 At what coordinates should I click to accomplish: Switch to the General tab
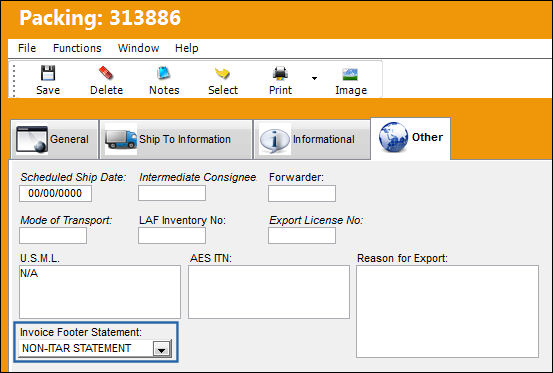(54, 140)
